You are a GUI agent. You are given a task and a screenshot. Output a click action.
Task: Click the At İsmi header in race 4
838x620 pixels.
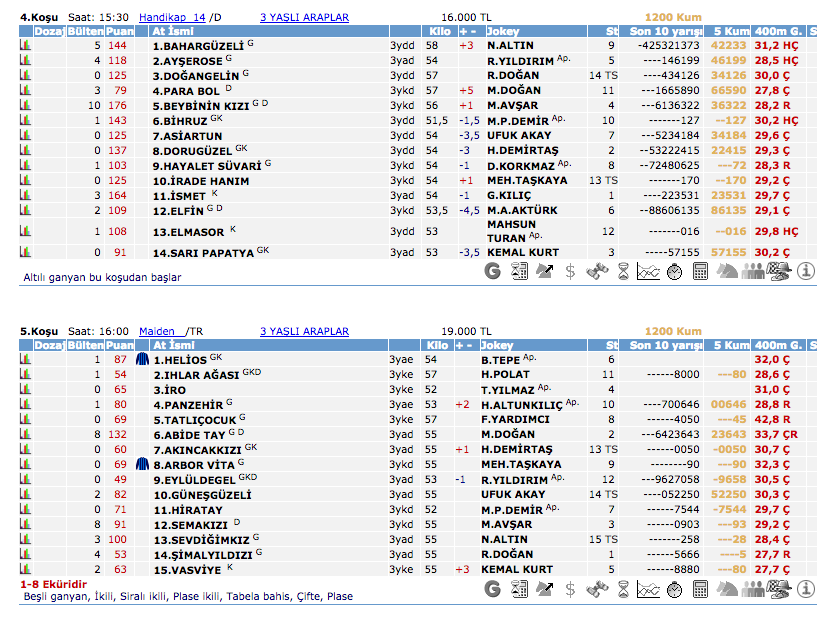pyautogui.click(x=172, y=32)
